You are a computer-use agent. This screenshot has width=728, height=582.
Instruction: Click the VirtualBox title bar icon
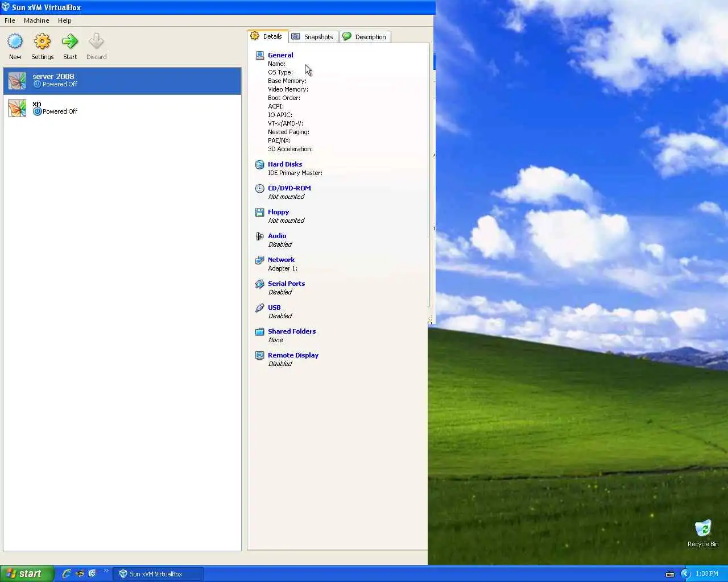click(x=6, y=7)
